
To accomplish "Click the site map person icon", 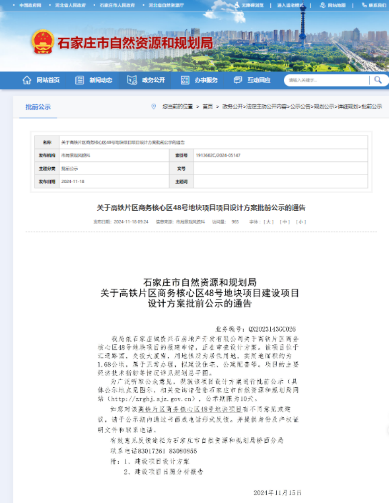I will (323, 5).
